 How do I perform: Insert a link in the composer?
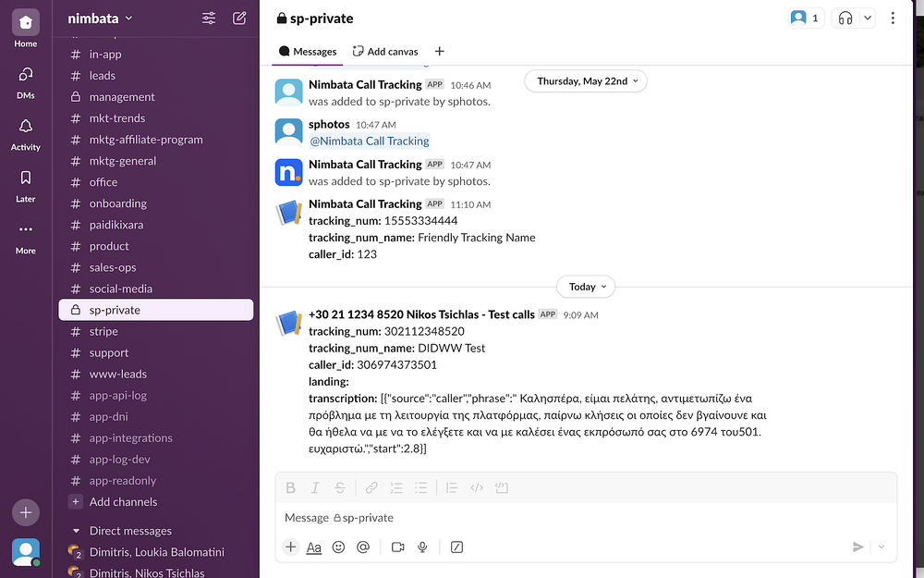(x=371, y=487)
